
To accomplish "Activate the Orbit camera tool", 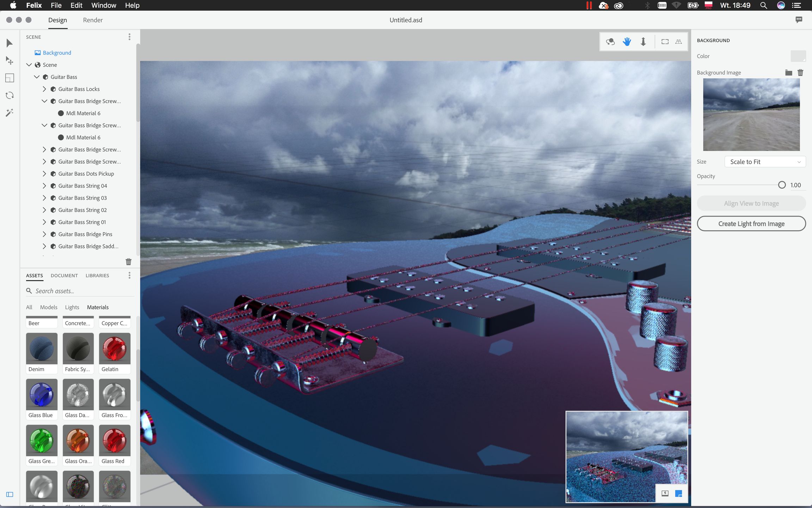I will point(610,42).
